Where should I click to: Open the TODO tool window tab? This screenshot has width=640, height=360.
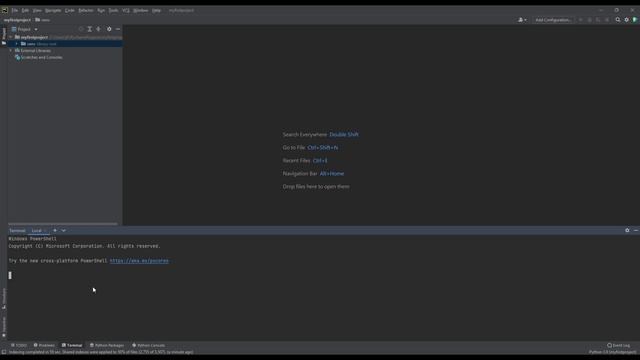pos(19,345)
